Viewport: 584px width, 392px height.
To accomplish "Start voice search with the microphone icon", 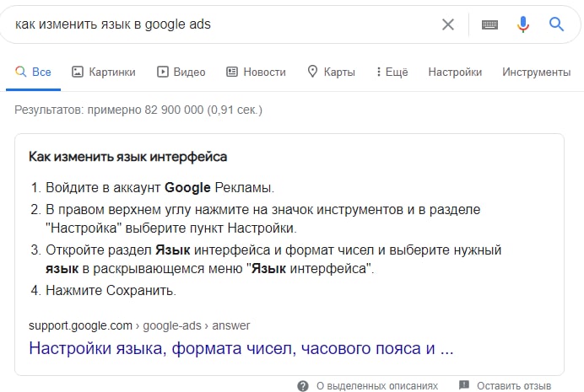I will [x=523, y=24].
